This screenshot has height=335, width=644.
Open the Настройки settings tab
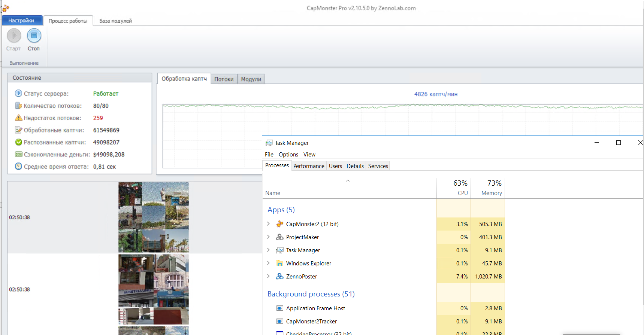click(21, 21)
